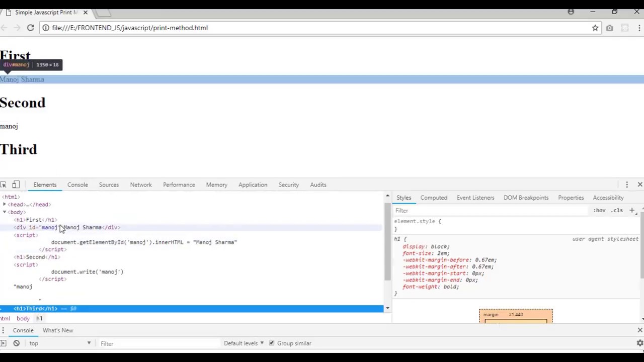
Task: Switch to the Console tab in main toolbar
Action: coord(77,185)
